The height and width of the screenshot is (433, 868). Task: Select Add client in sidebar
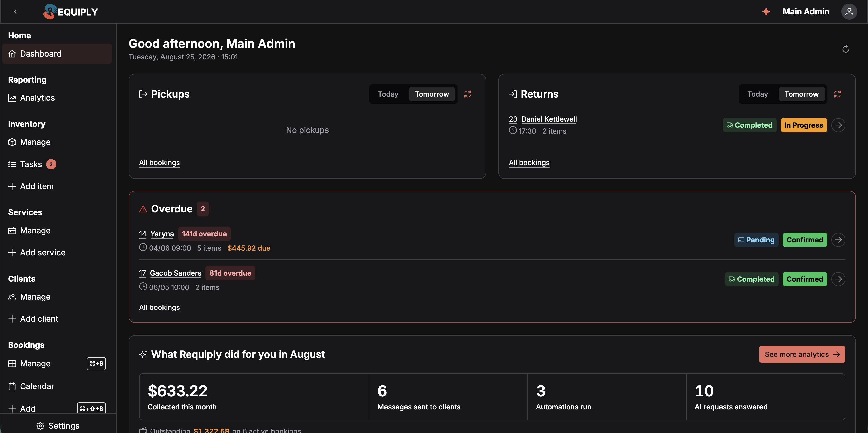click(x=57, y=319)
